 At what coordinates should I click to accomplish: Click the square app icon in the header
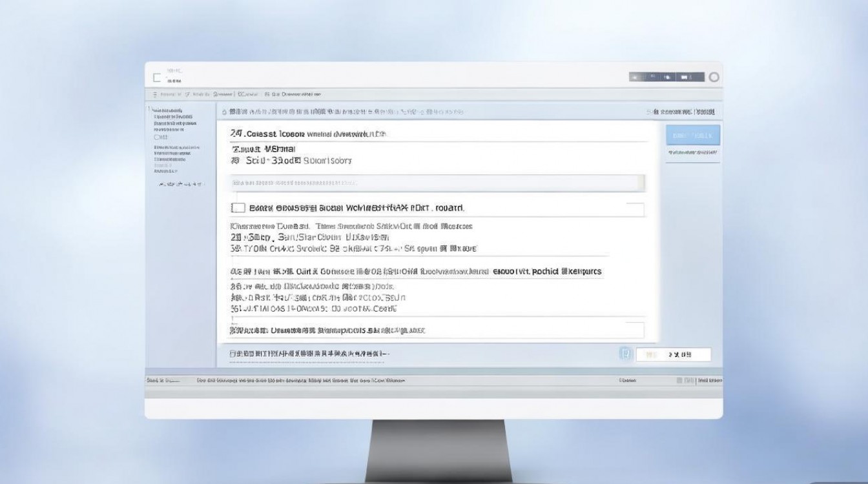(157, 77)
